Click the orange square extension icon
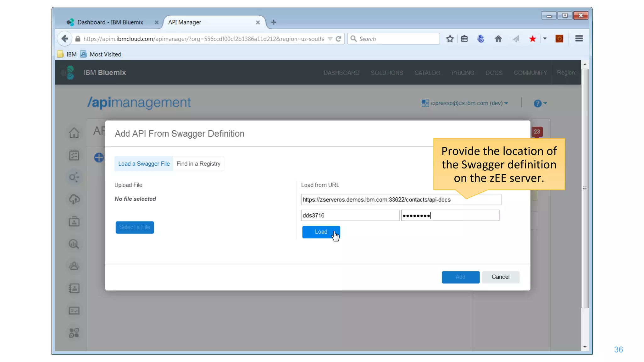The image size is (644, 362). 559,39
